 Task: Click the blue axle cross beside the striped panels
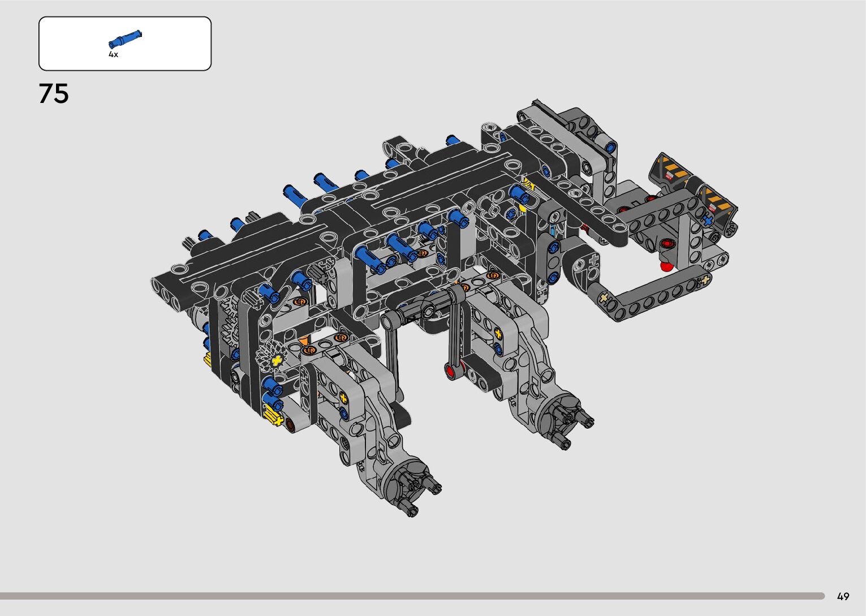(706, 221)
